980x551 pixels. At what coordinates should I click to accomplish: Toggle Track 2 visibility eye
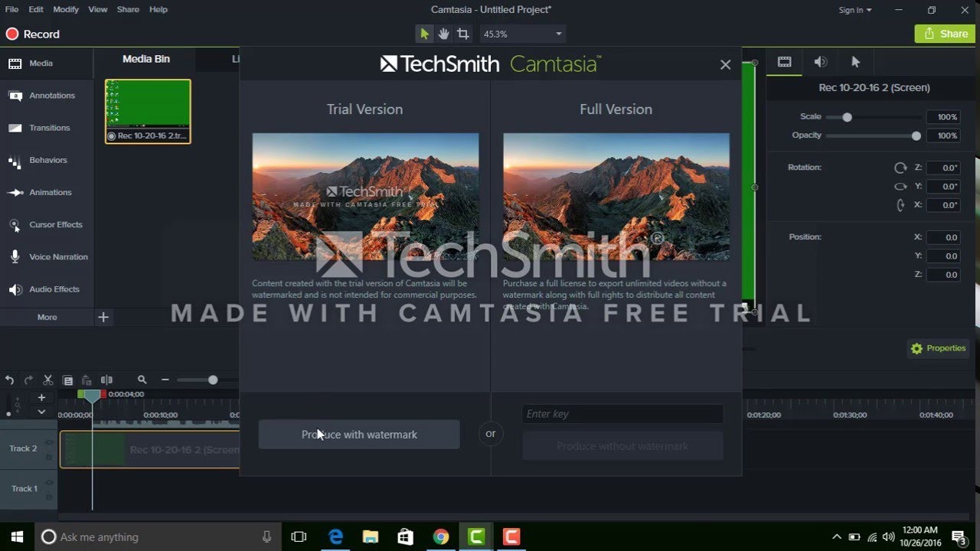pos(49,442)
